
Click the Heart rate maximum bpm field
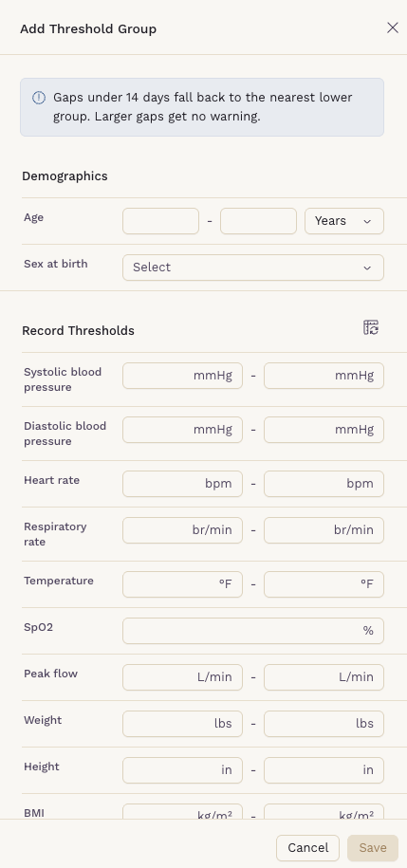pos(324,484)
